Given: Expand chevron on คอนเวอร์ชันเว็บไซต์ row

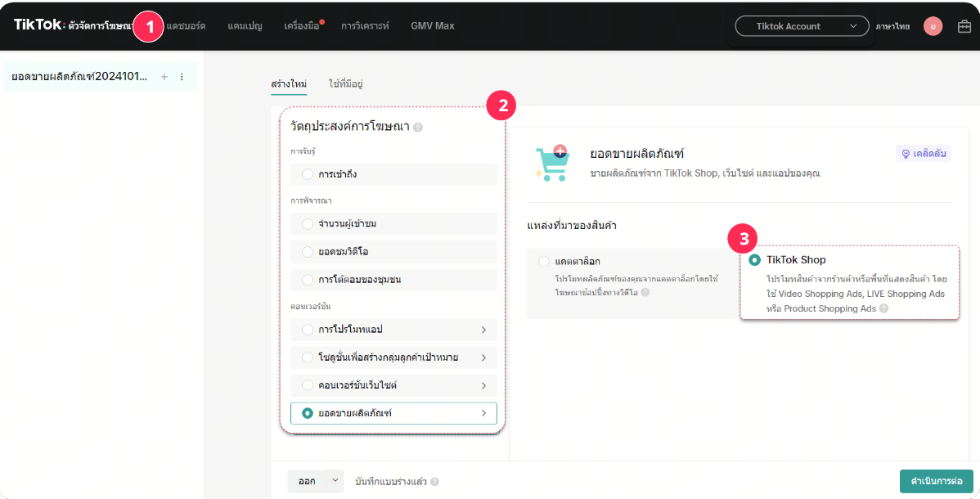Looking at the screenshot, I should pos(483,386).
